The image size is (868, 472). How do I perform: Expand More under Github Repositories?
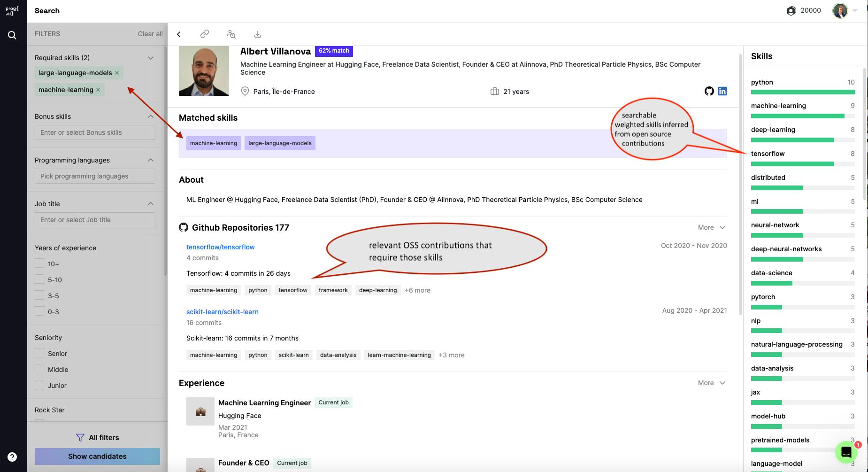tap(711, 227)
